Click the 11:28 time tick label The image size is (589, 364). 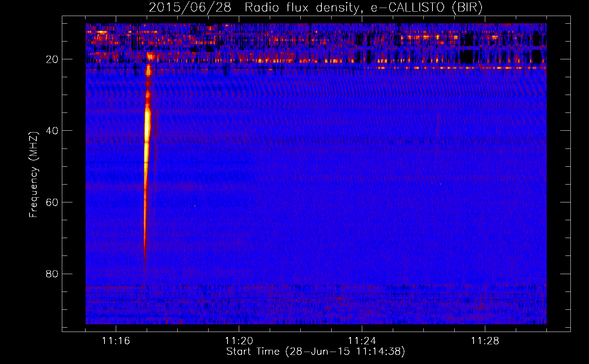(x=485, y=341)
